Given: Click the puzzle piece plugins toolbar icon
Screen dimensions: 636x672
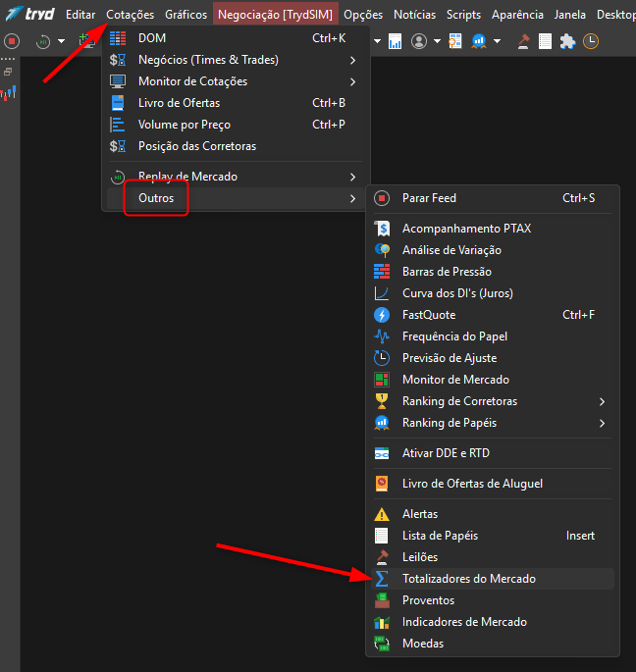Looking at the screenshot, I should (x=568, y=41).
